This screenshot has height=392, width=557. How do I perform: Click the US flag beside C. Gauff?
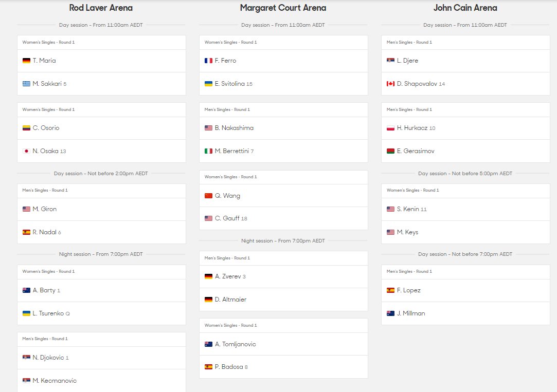208,218
